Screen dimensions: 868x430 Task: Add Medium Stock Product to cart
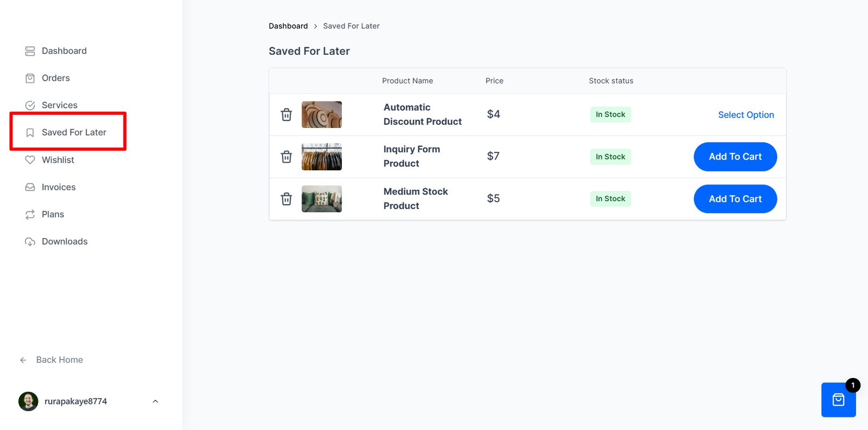735,199
